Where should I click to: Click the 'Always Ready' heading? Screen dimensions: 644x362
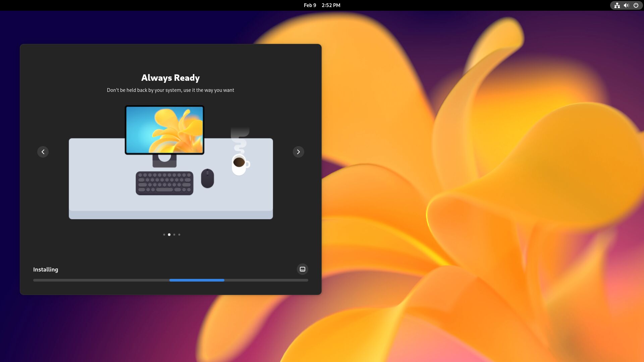tap(170, 78)
